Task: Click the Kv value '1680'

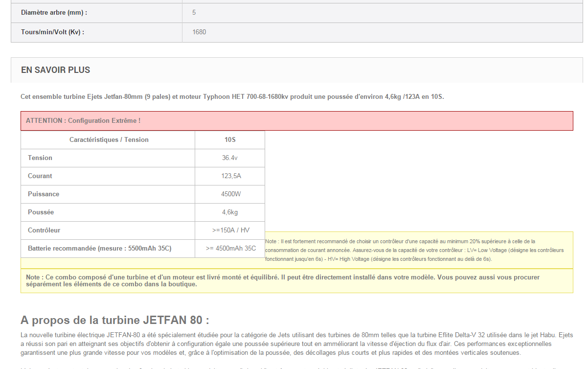Action: (199, 32)
